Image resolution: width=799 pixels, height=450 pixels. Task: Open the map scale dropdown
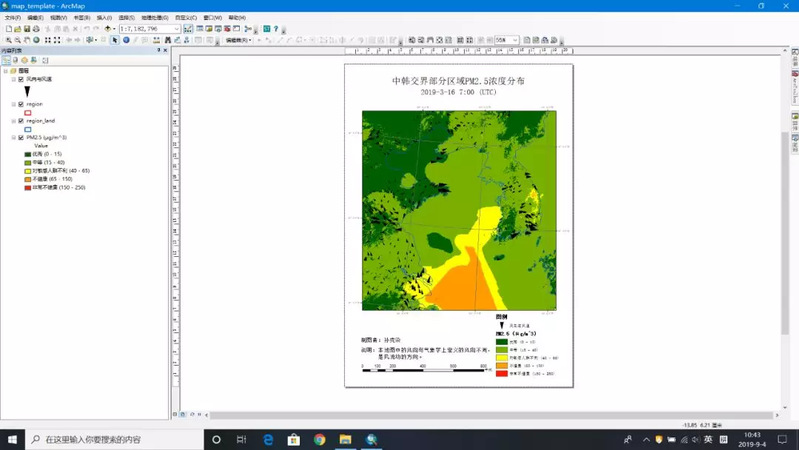pos(177,29)
